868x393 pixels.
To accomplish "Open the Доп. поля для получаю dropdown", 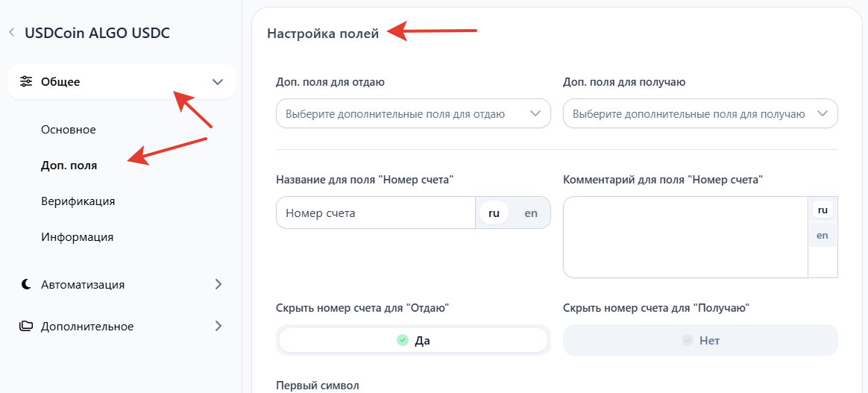I will (700, 114).
